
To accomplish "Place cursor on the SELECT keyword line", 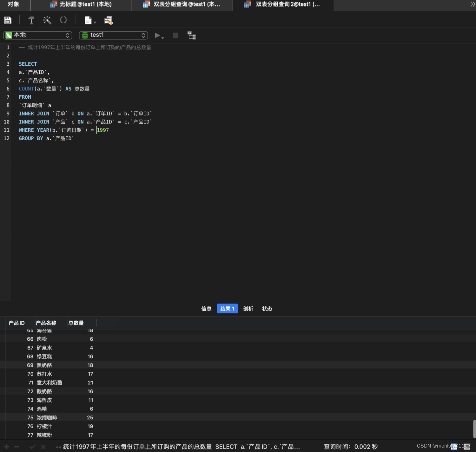I will coord(28,64).
